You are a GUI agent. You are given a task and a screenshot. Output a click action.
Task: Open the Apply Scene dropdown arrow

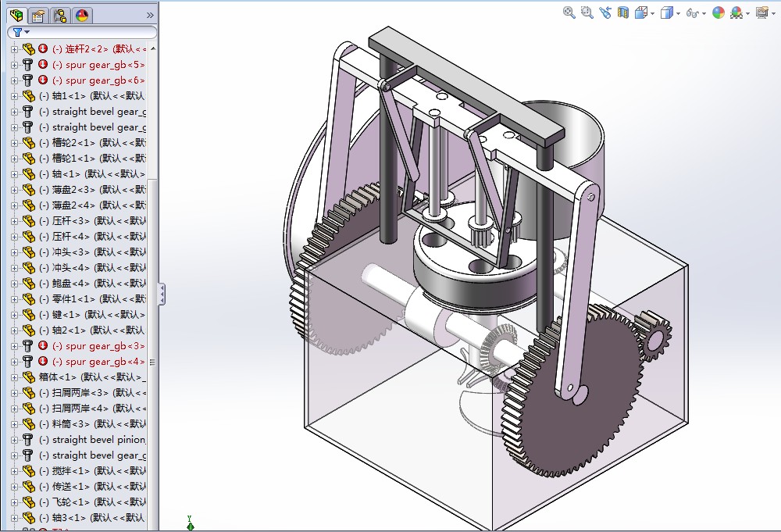(x=747, y=13)
